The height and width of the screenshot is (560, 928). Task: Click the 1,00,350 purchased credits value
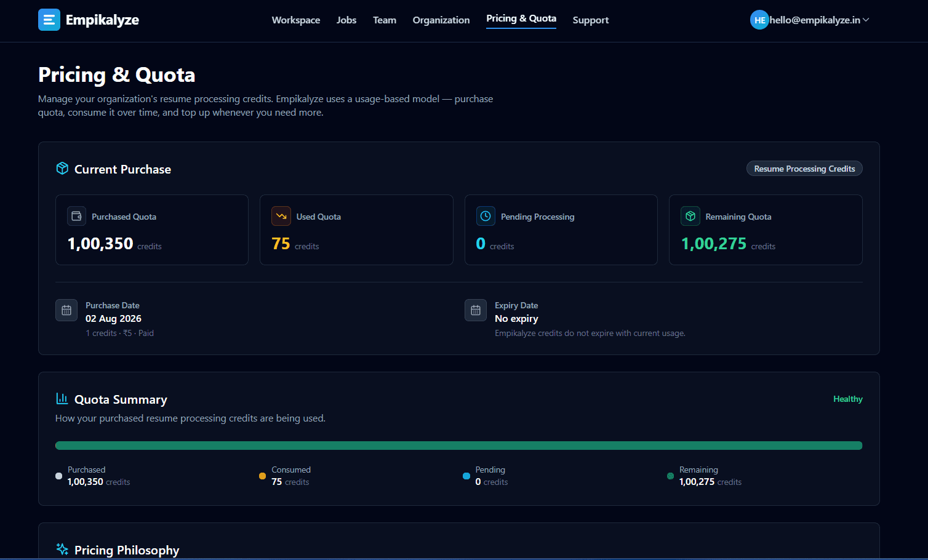(x=100, y=244)
